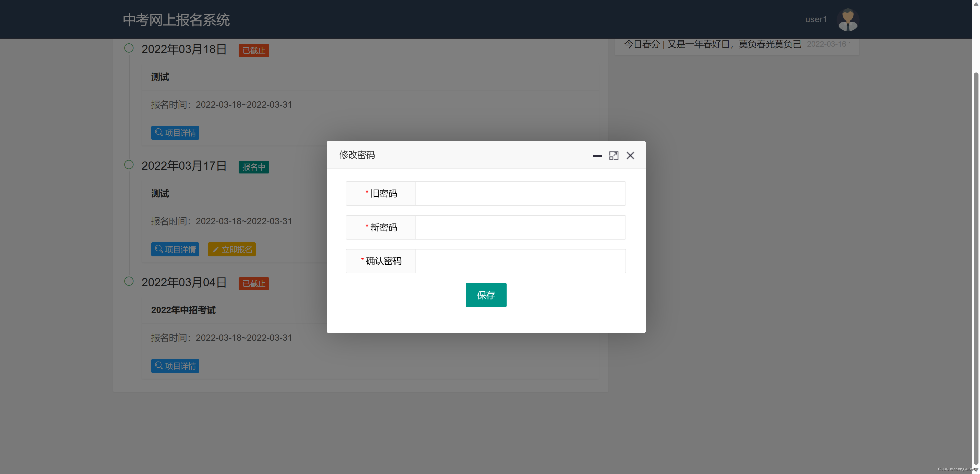
Task: Open 项目详情 for the 03月18日 entry
Action: (175, 133)
